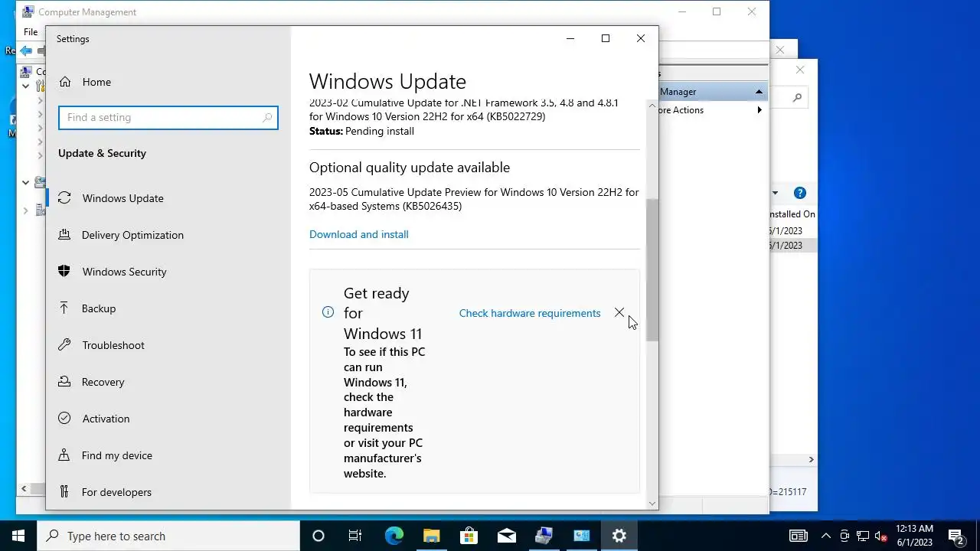Click the Recovery icon in sidebar
980x551 pixels.
tap(65, 382)
